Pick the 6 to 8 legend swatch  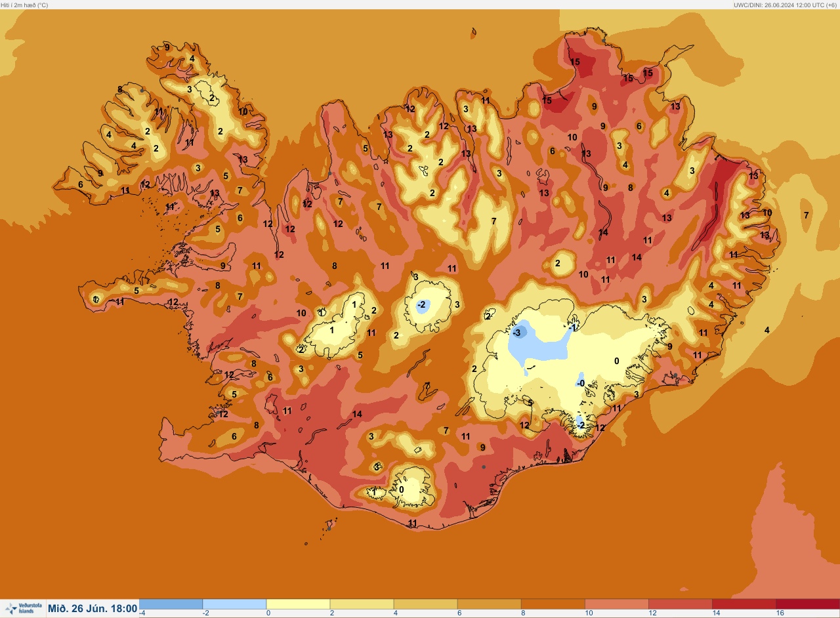click(x=489, y=604)
